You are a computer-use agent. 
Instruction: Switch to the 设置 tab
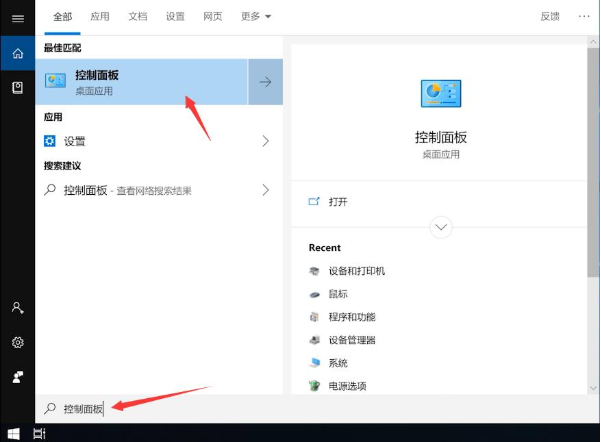point(175,16)
